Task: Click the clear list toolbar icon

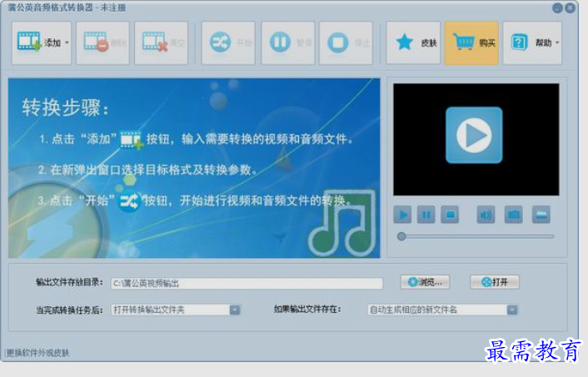Action: click(x=162, y=42)
